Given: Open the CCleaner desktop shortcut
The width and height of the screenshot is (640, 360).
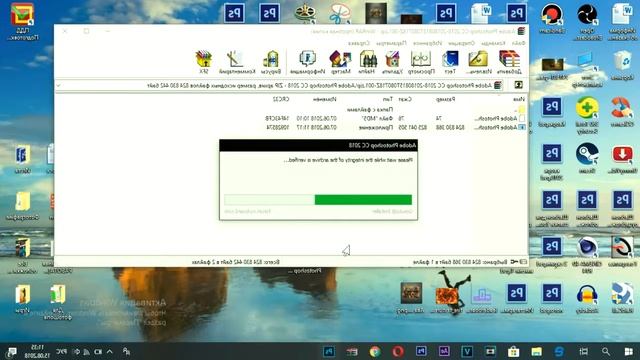Looking at the screenshot, I should click(x=622, y=112).
